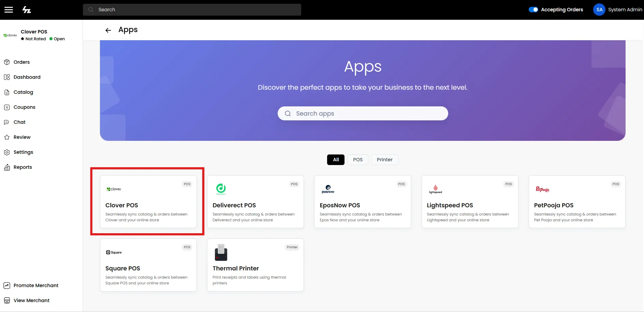The width and height of the screenshot is (644, 312).
Task: Click the Not Rated status text
Action: pos(35,39)
